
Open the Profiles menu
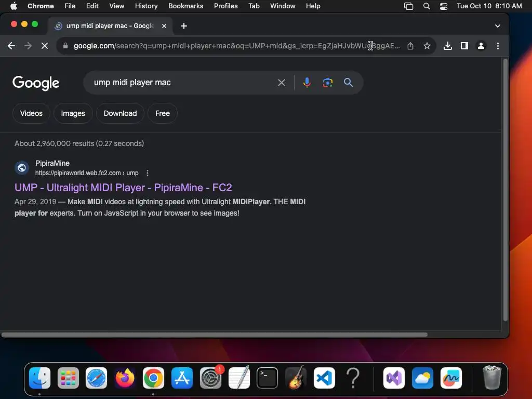tap(225, 6)
